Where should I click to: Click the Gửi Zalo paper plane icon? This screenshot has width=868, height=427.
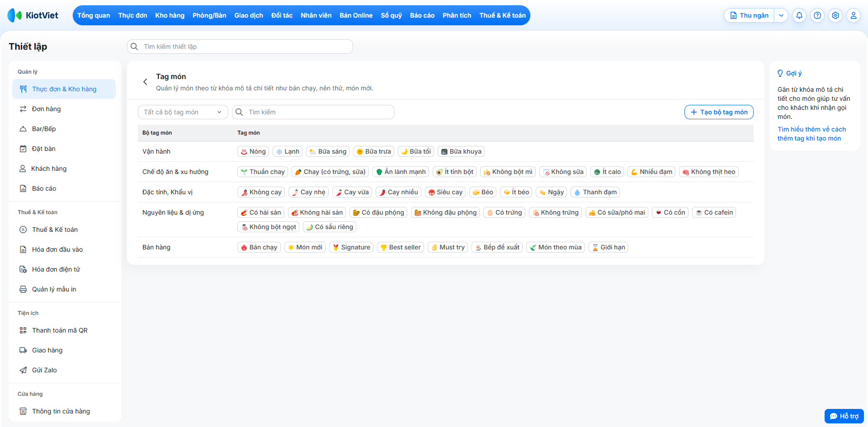tap(23, 370)
